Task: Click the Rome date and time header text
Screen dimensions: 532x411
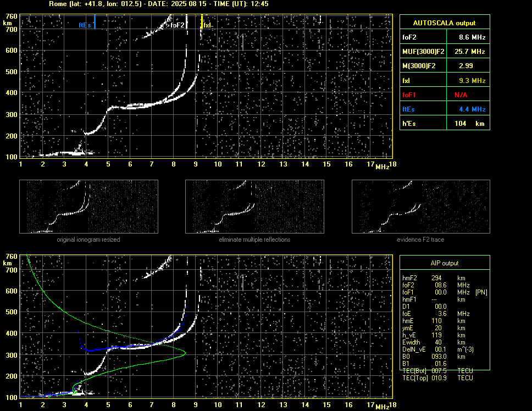Action: pos(159,4)
